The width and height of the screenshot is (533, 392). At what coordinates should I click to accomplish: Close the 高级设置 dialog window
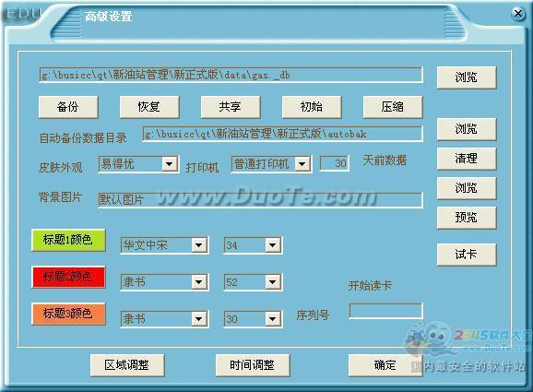[517, 14]
